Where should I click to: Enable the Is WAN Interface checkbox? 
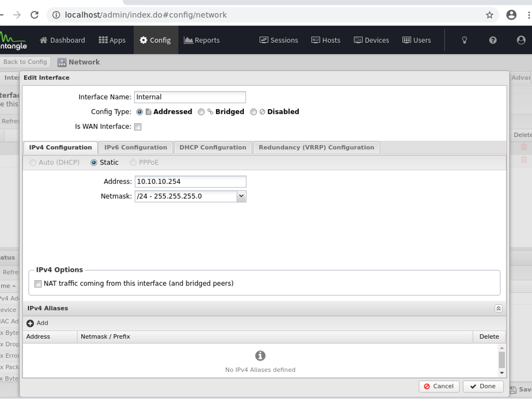pyautogui.click(x=138, y=127)
